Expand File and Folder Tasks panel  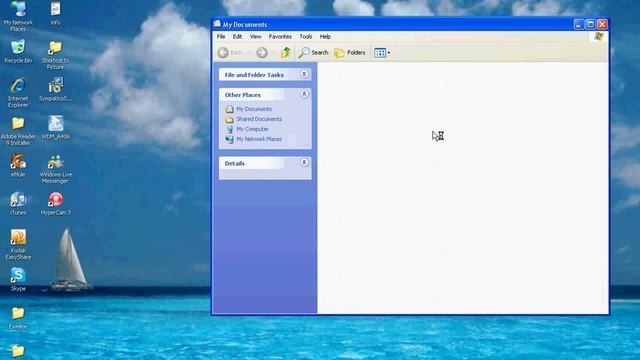304,74
